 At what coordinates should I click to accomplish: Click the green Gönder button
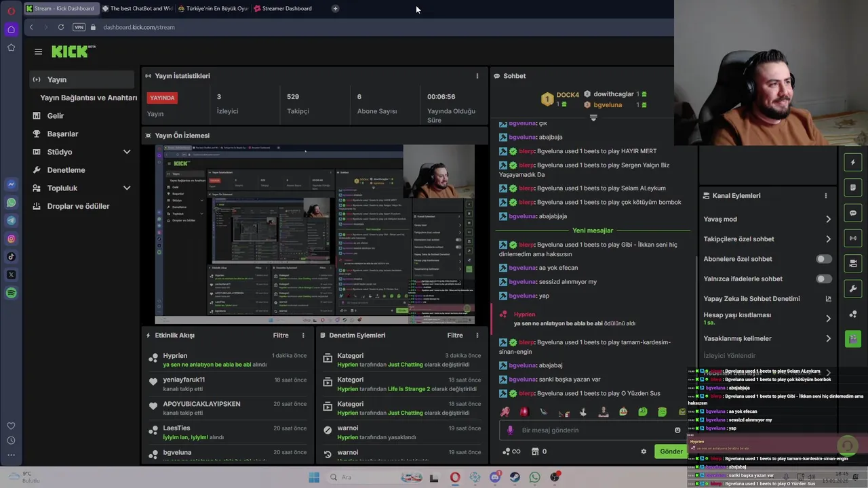click(671, 451)
